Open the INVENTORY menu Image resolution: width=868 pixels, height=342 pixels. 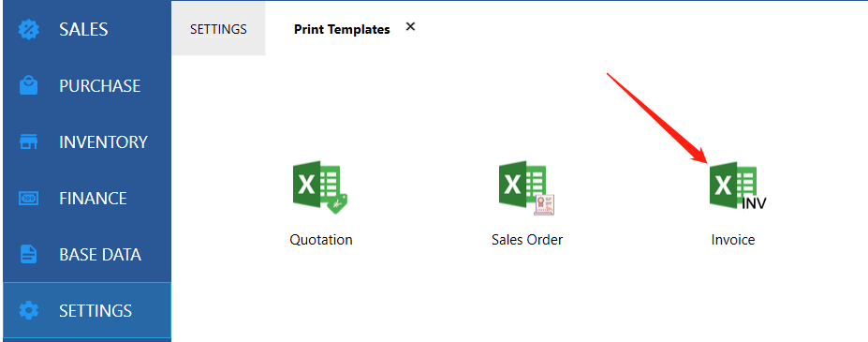(87, 141)
